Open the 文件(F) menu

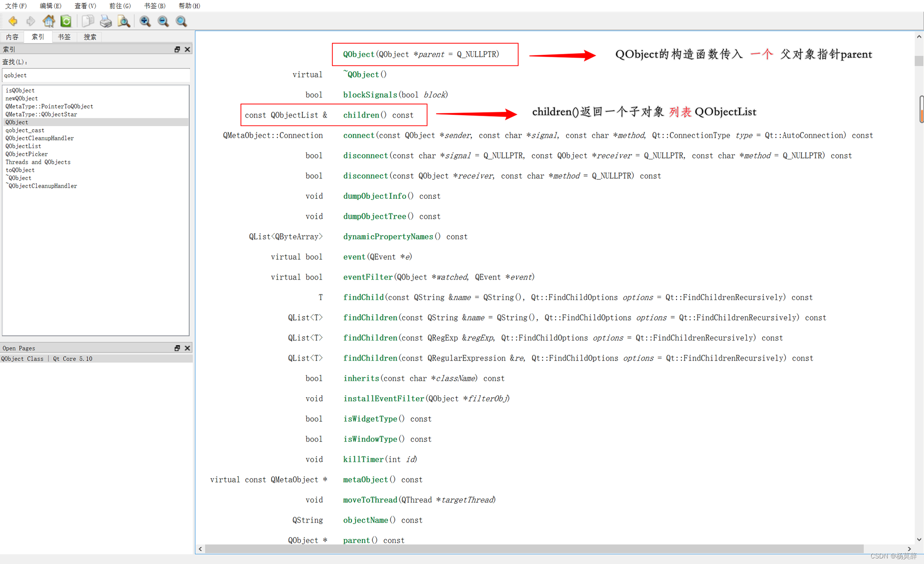tap(16, 6)
